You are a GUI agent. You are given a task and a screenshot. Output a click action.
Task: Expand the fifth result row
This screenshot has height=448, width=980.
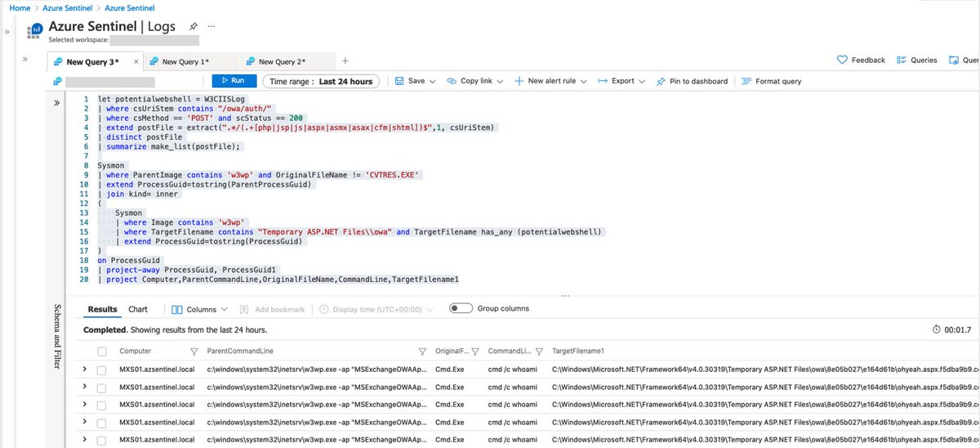pos(84,439)
